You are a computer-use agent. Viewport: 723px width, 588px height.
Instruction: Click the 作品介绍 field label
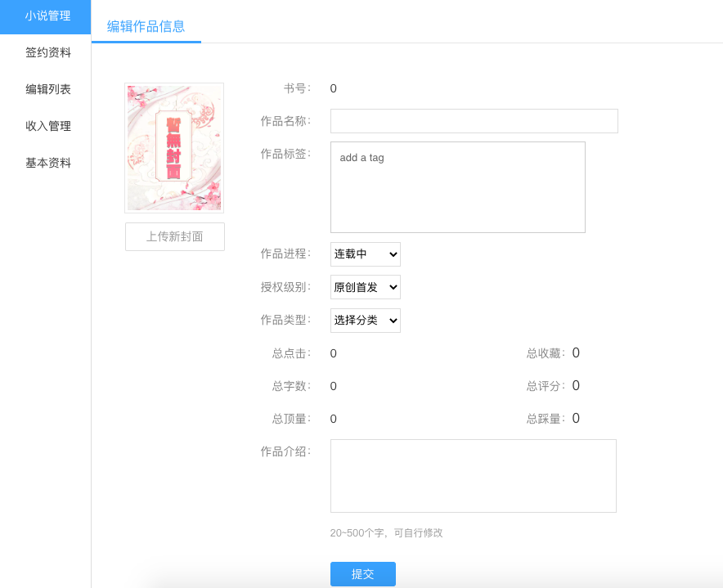click(285, 451)
